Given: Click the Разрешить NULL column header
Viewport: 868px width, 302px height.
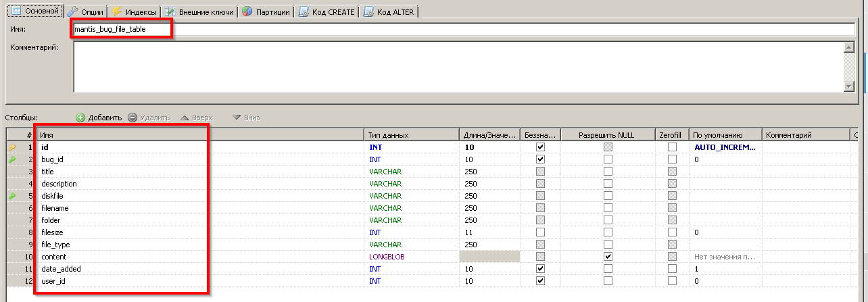Looking at the screenshot, I should [x=608, y=135].
